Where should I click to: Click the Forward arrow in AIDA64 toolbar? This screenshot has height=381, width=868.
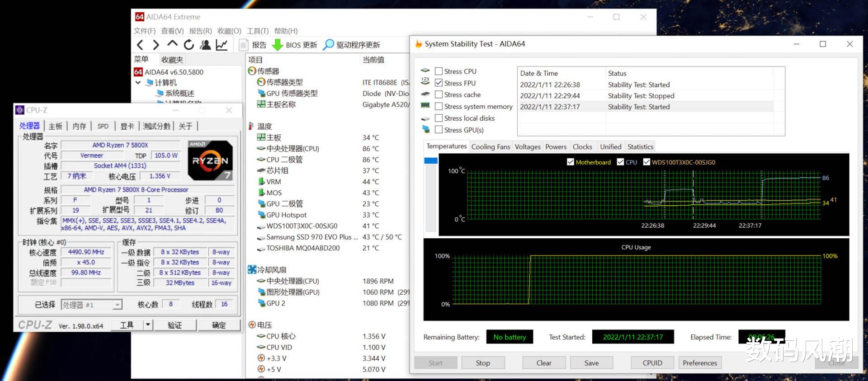pos(156,45)
